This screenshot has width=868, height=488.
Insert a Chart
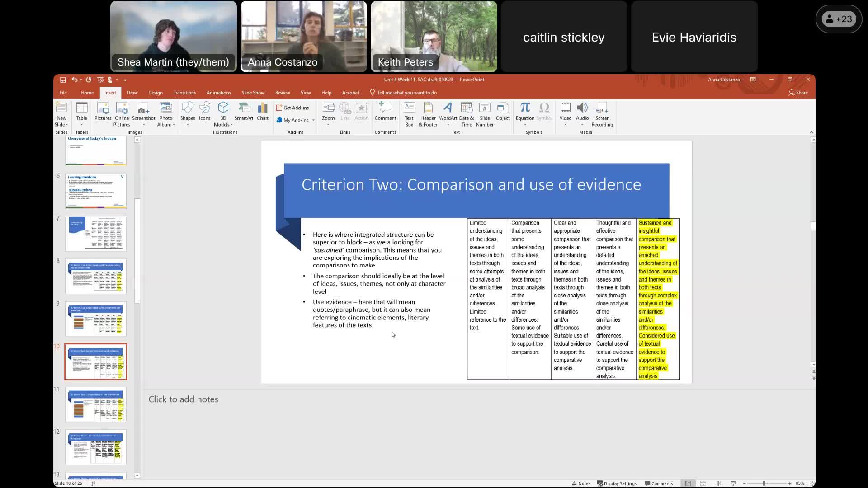[x=263, y=112]
